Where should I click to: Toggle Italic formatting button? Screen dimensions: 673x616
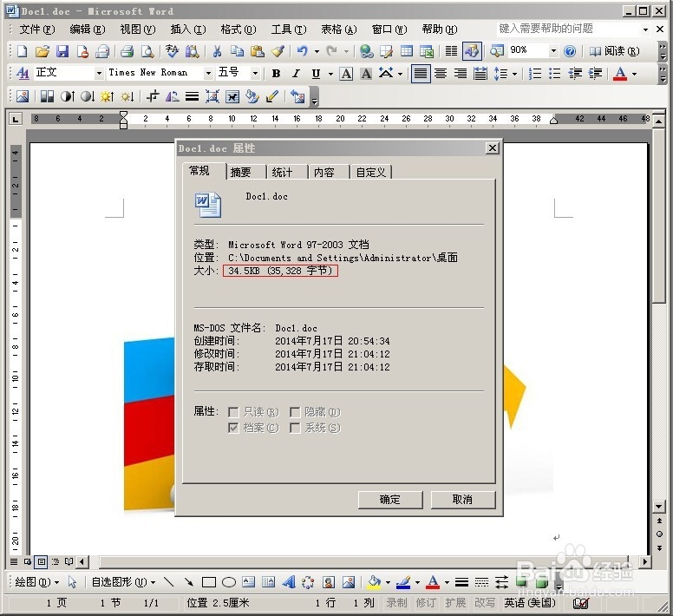[296, 74]
